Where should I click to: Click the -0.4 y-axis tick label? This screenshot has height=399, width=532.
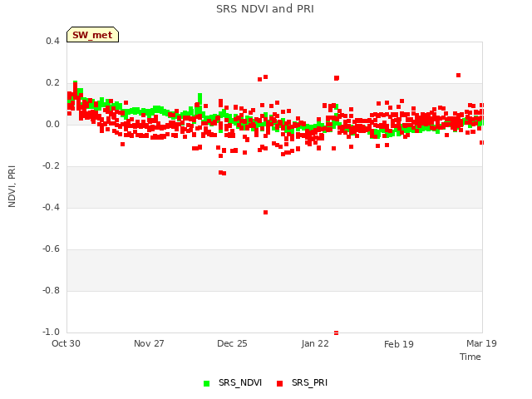pyautogui.click(x=51, y=207)
